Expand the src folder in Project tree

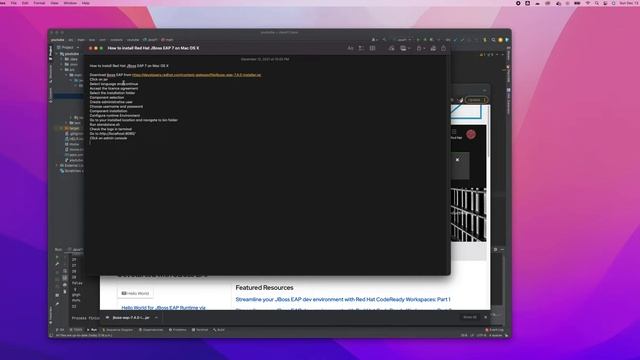62,70
